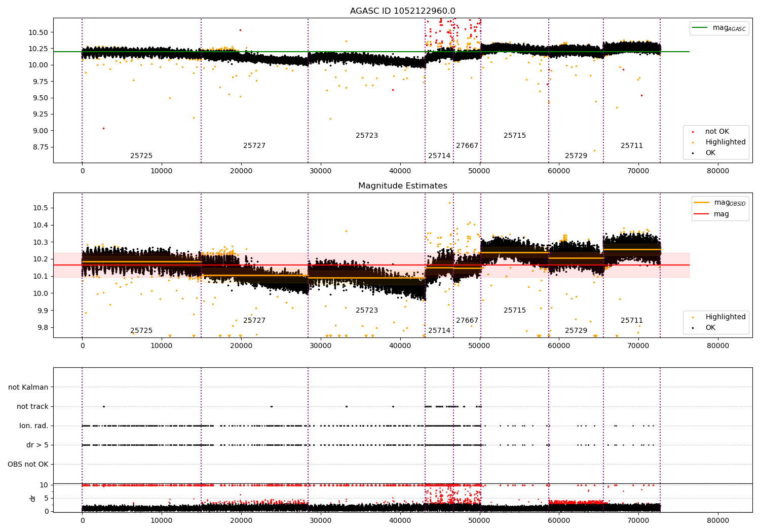Click label 25715 in the AGASC ID plot
This screenshot has width=760, height=532.
(515, 136)
